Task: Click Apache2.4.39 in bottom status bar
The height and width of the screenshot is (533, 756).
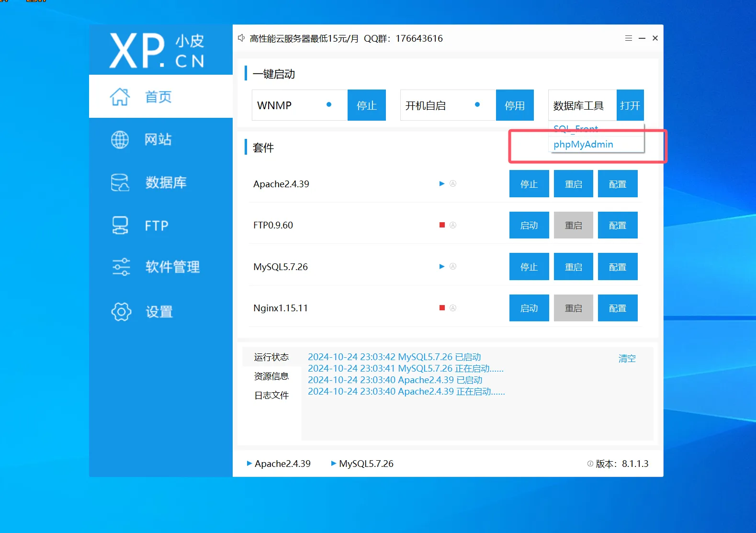Action: coord(279,464)
